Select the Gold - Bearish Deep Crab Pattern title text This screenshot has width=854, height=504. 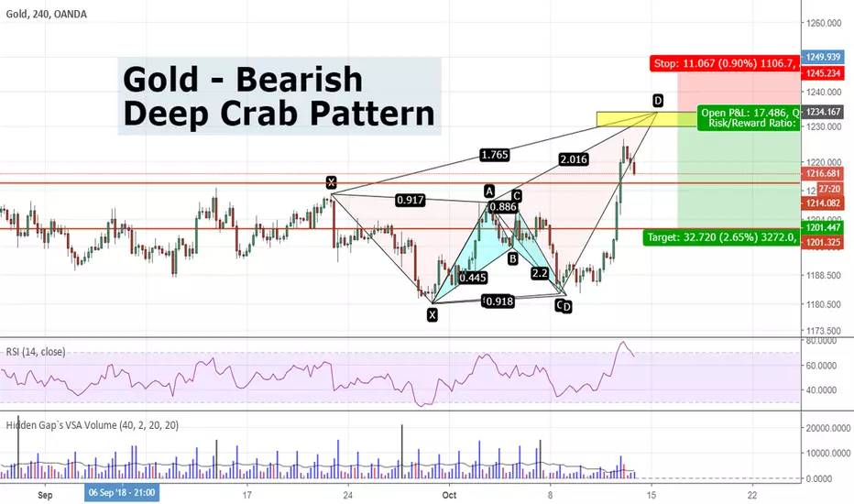[279, 96]
